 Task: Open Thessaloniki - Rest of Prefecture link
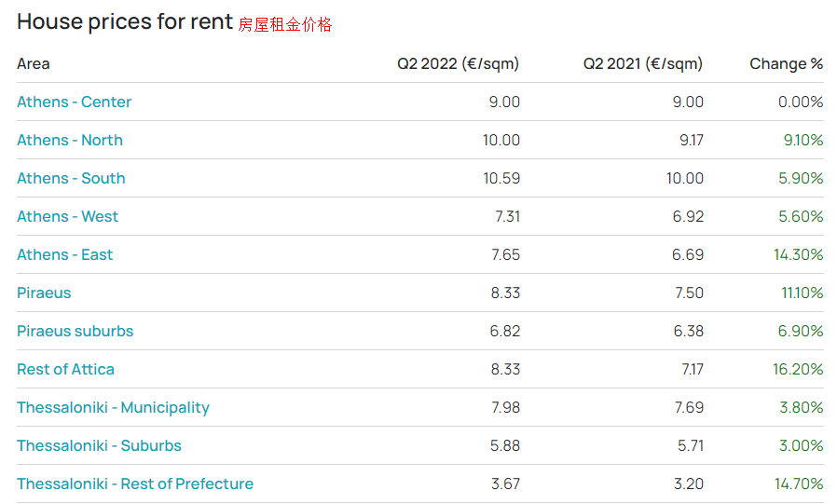point(135,484)
